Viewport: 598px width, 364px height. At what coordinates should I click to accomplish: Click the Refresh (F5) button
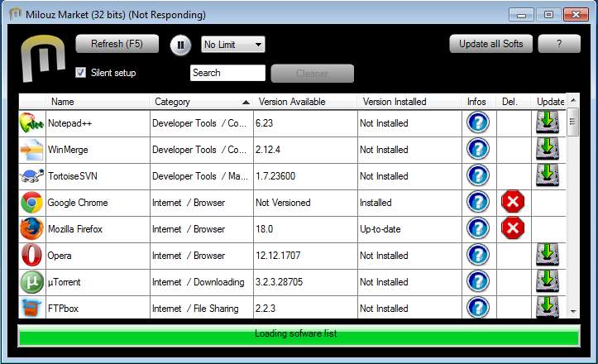(x=117, y=44)
